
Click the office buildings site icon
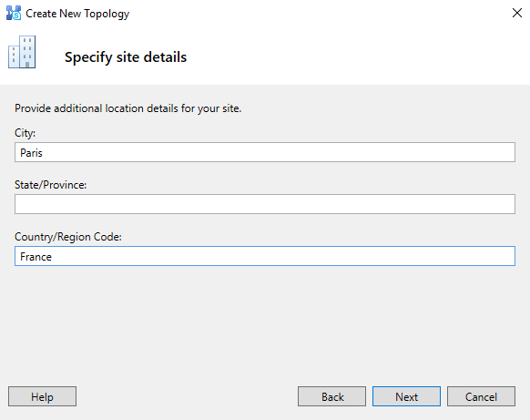click(x=22, y=52)
